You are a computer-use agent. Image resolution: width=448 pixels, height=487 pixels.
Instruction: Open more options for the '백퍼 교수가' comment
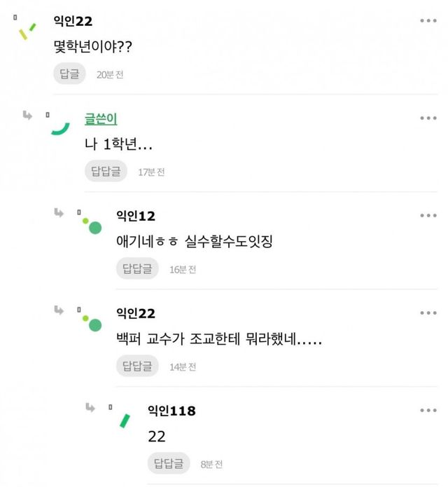(428, 313)
